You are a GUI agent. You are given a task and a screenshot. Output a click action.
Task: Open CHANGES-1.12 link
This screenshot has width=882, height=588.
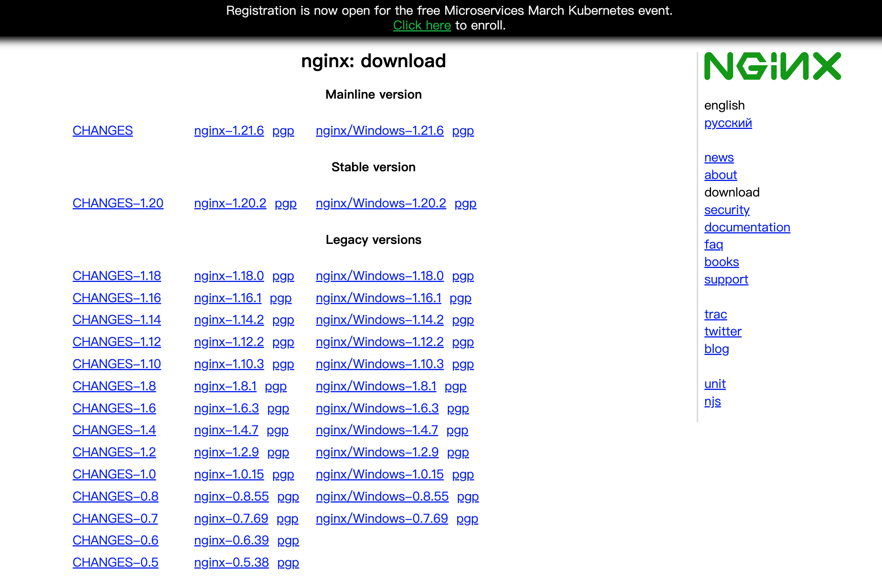pos(117,342)
